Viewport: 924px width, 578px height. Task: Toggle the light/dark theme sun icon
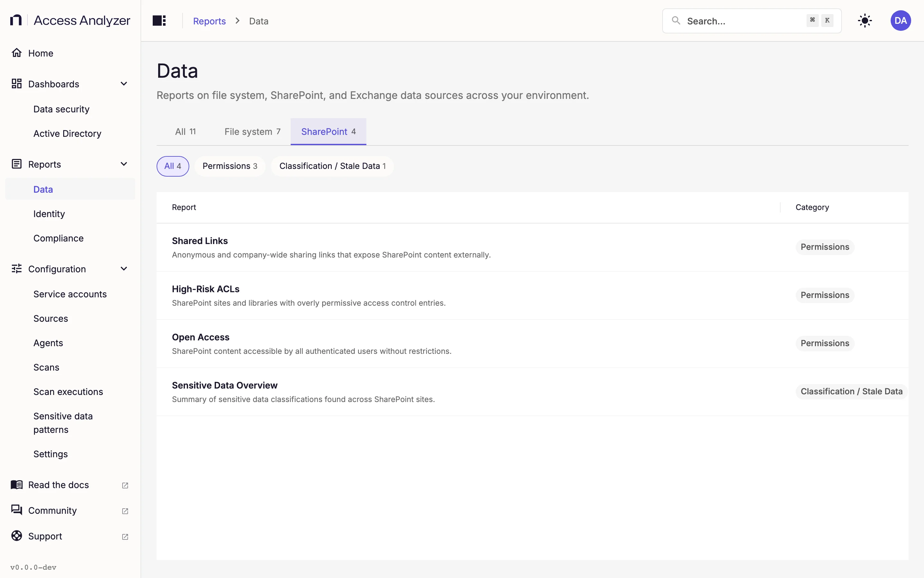pyautogui.click(x=865, y=21)
